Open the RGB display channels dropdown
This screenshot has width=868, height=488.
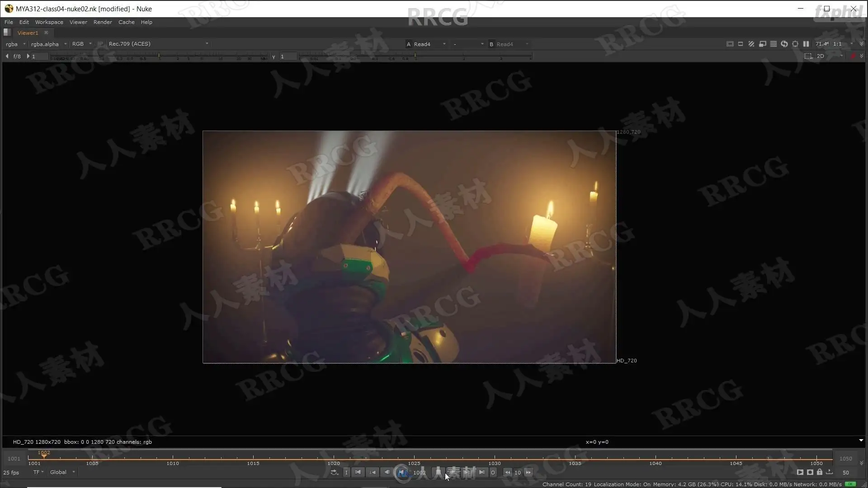tap(82, 44)
